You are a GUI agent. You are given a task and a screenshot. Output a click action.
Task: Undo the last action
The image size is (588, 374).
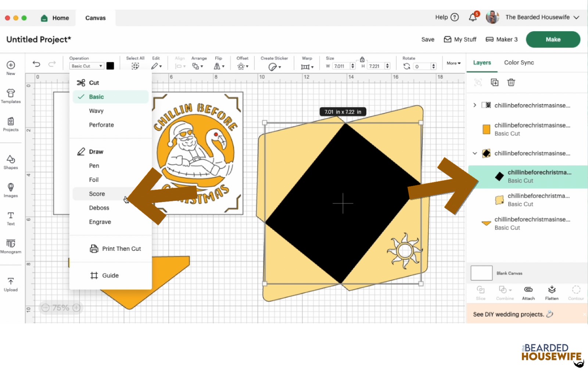point(36,64)
